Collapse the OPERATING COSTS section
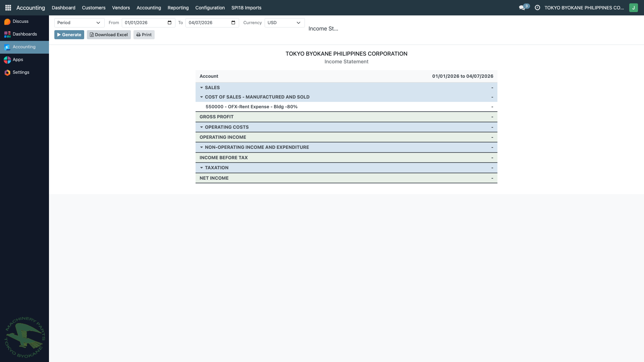The width and height of the screenshot is (644, 362). point(202,127)
